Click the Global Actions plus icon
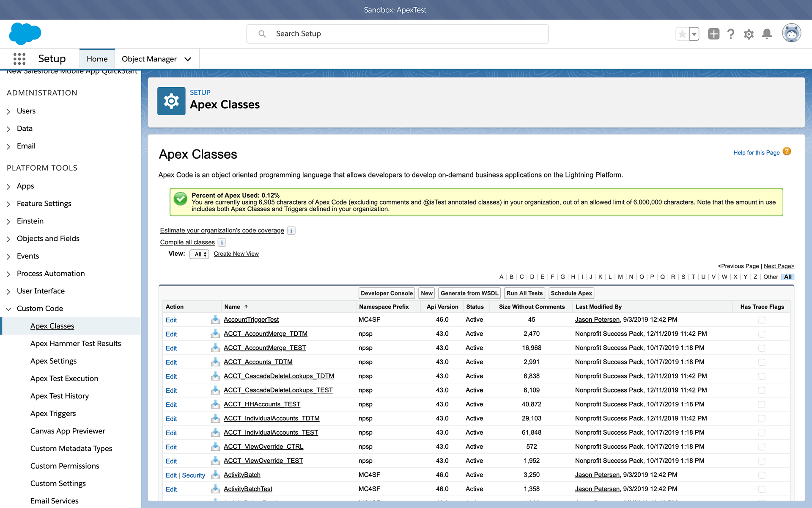The width and height of the screenshot is (812, 508). coord(713,34)
